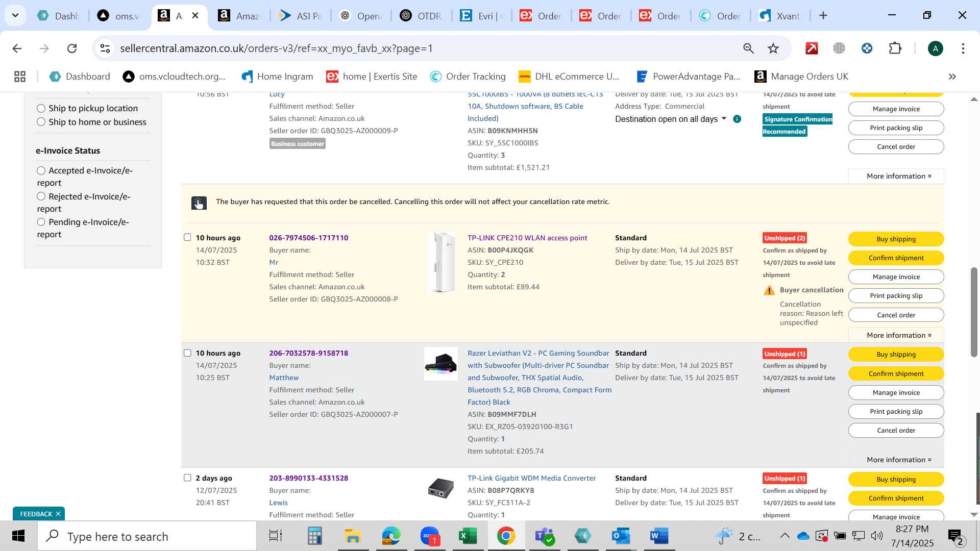980x551 pixels.
Task: Click Print packing slip for the Razer order
Action: pyautogui.click(x=896, y=411)
